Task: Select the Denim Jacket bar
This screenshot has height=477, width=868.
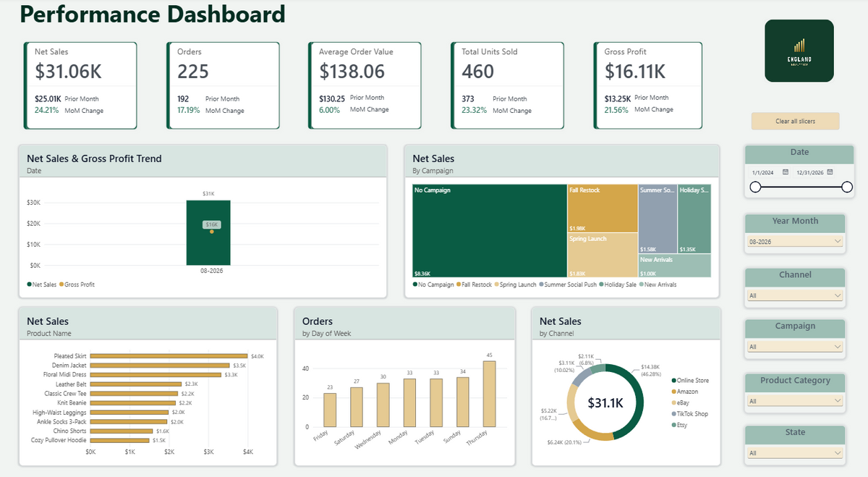Action: 159,366
